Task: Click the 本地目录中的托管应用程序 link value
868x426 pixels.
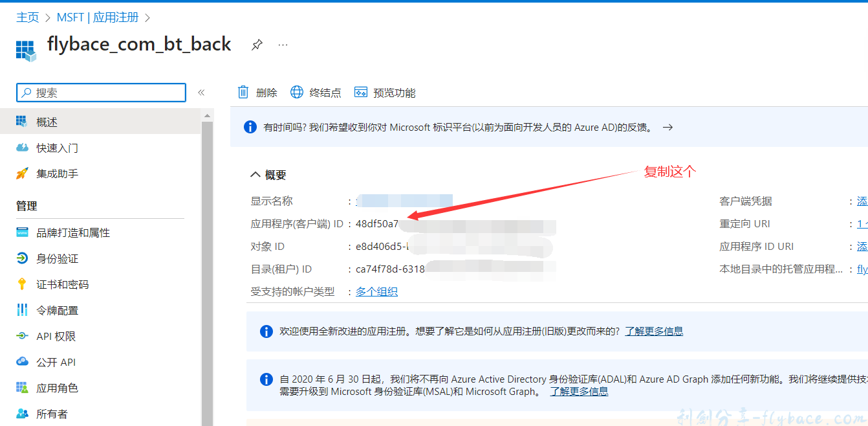Action: 862,269
